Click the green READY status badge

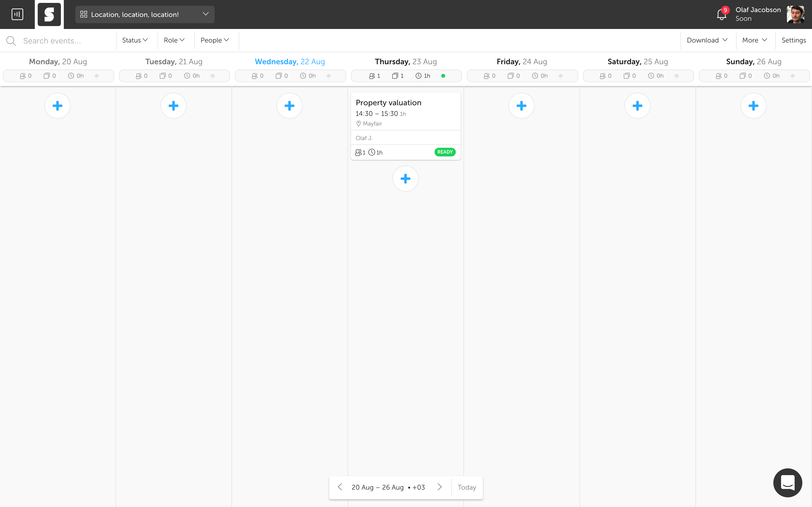pyautogui.click(x=445, y=152)
